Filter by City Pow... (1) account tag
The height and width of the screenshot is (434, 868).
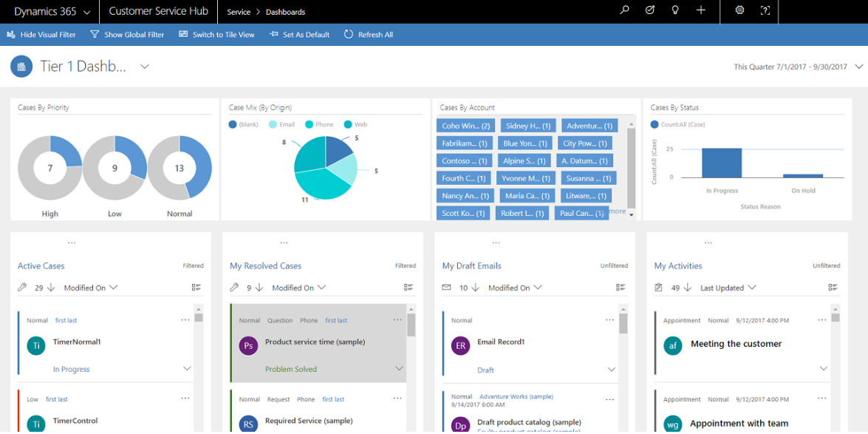[x=584, y=143]
